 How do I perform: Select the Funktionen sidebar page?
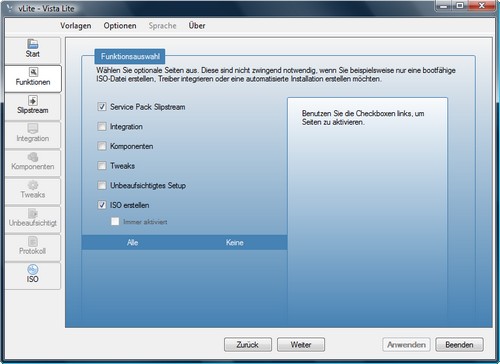(x=33, y=78)
